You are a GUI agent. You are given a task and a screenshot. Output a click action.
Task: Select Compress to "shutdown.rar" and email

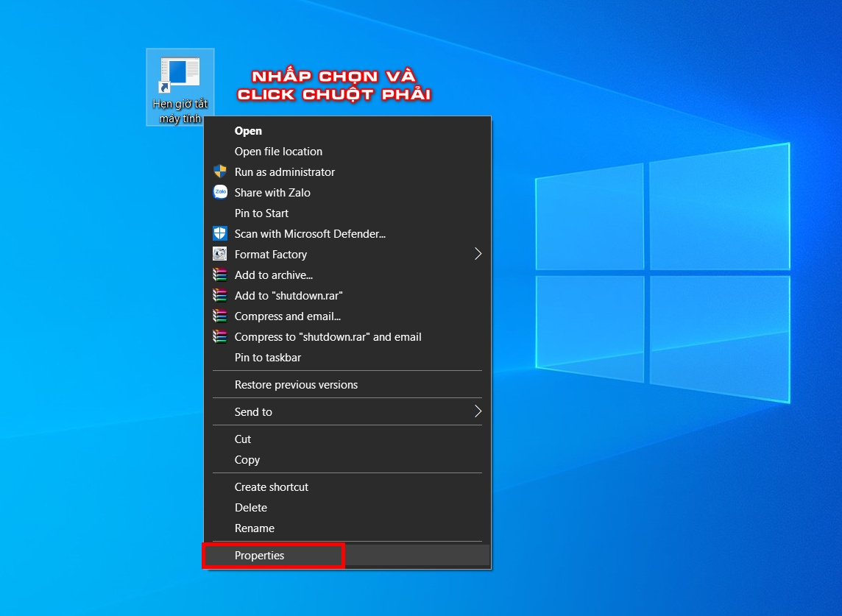(x=347, y=337)
